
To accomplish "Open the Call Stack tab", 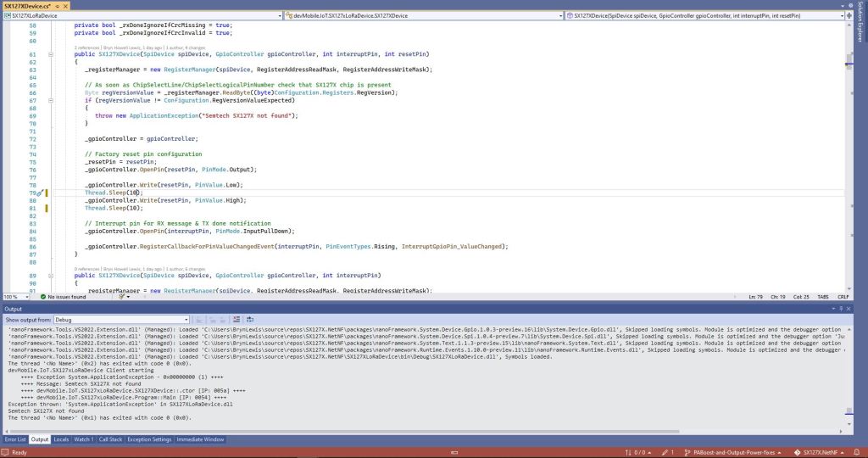I will [110, 439].
